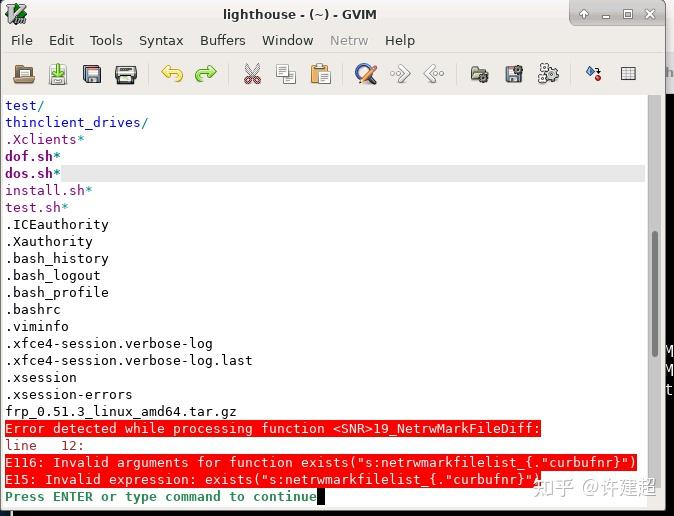Click the Find Next arrow icon
The image size is (674, 516).
point(400,74)
